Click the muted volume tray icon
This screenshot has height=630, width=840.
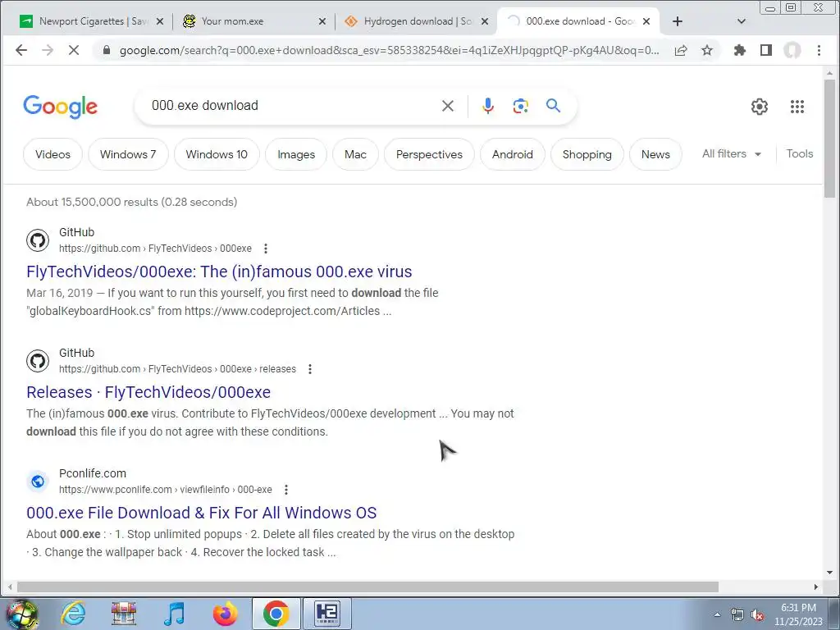(x=757, y=615)
